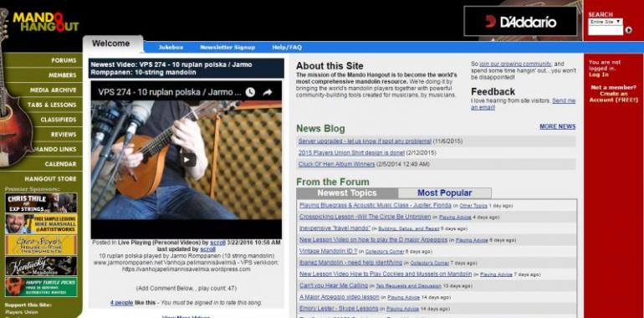Open Reviews from the sidebar
This screenshot has width=644, height=318.
click(64, 135)
